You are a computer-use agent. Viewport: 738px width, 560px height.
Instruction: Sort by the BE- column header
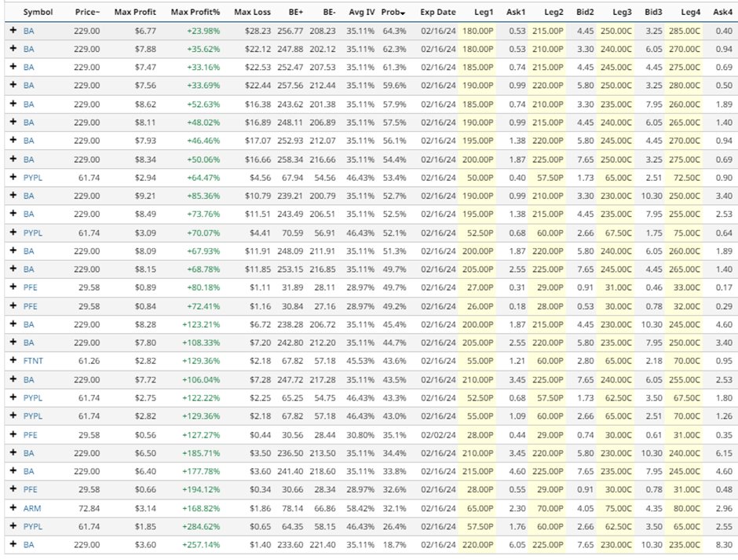click(329, 13)
